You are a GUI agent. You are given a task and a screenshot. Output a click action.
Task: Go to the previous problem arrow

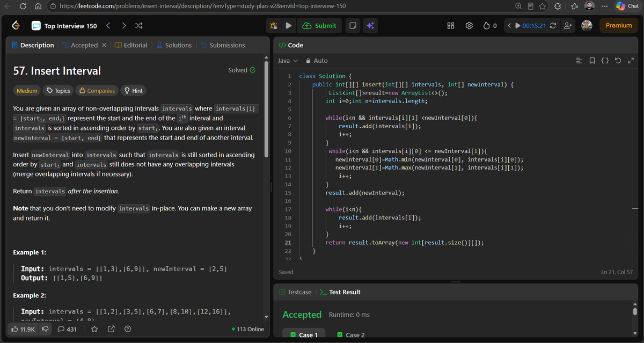pyautogui.click(x=108, y=25)
